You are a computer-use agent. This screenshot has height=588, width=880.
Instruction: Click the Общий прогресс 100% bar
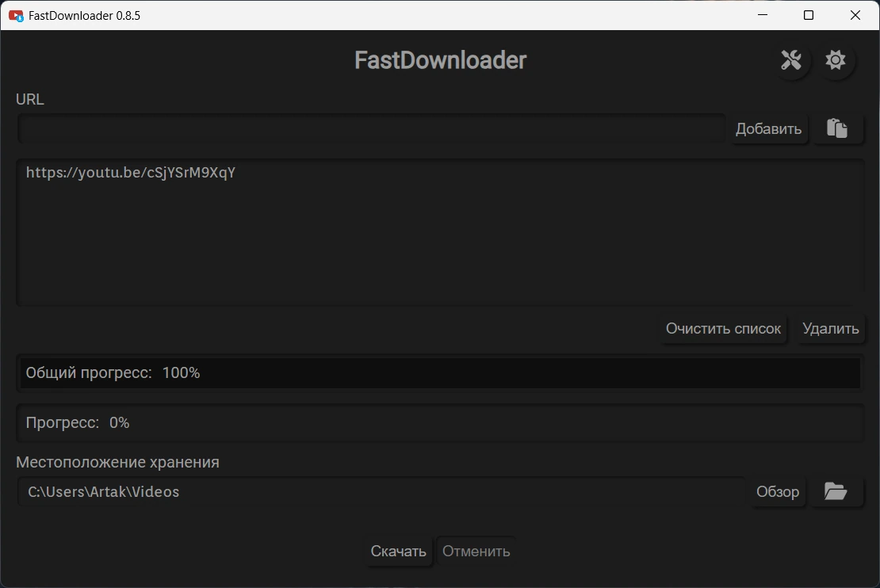click(x=440, y=373)
